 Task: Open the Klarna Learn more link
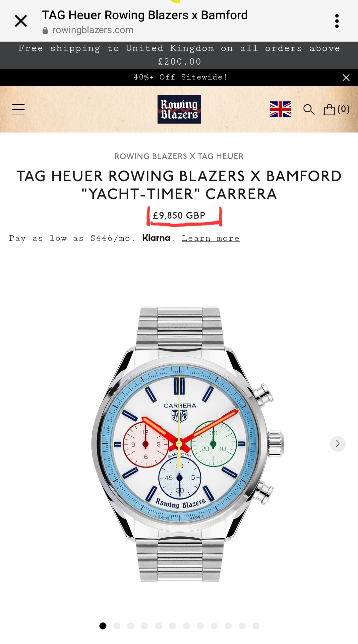tap(210, 238)
